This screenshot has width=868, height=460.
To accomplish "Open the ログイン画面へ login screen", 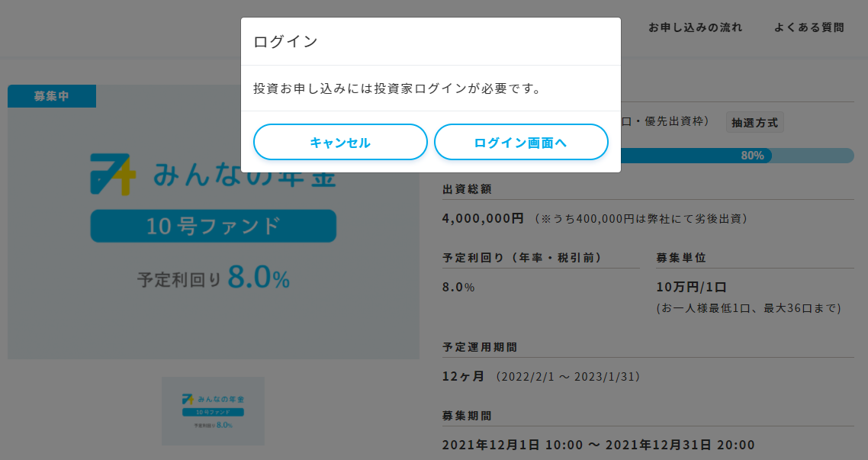I will (x=521, y=142).
